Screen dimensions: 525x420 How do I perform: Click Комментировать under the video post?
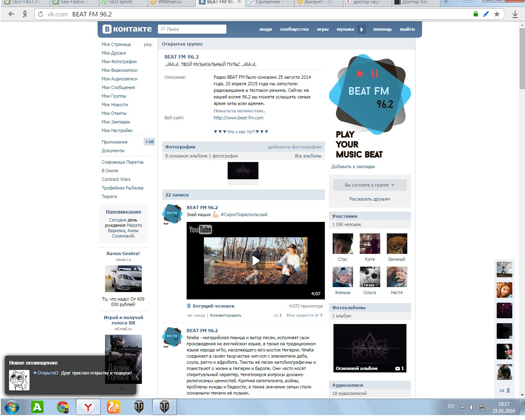pyautogui.click(x=226, y=315)
